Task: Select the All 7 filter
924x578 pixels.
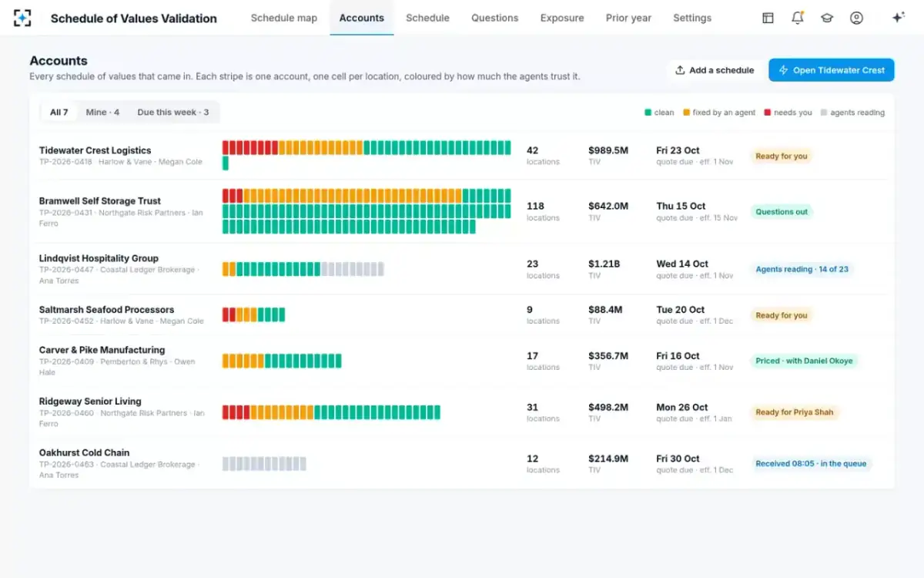Action: point(59,113)
